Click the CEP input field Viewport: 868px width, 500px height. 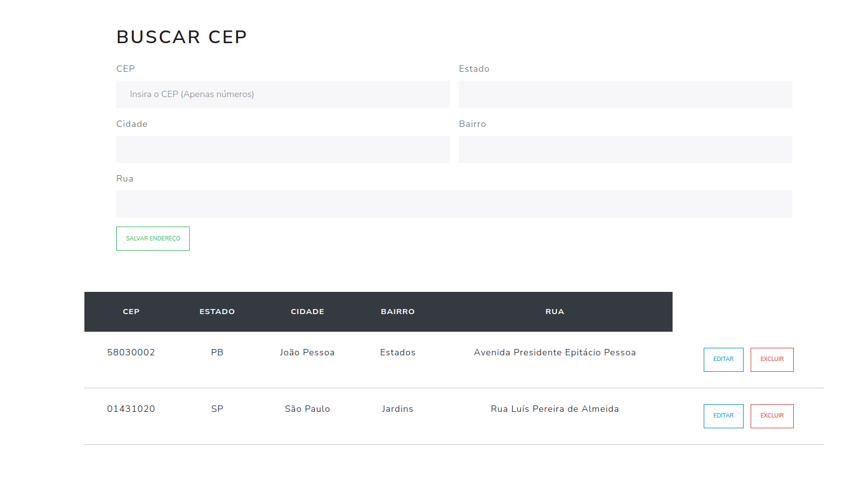coord(282,94)
